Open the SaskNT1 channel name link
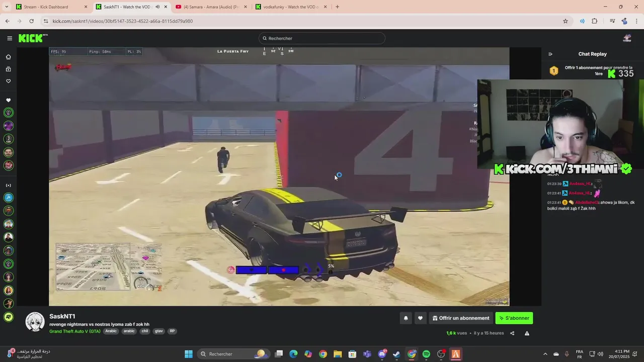This screenshot has width=644, height=362. [62, 316]
